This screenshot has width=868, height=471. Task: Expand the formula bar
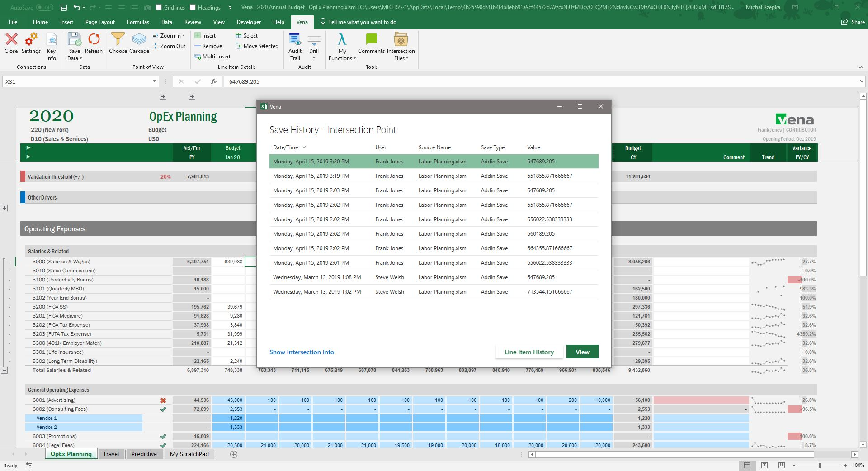coord(861,81)
